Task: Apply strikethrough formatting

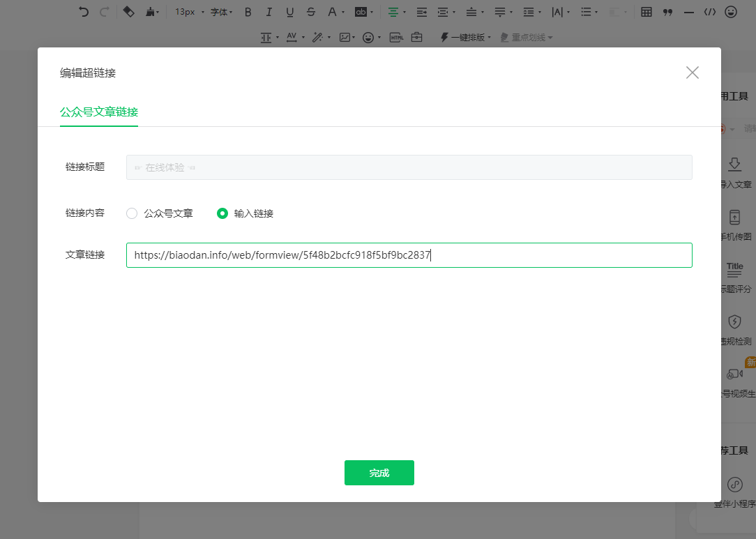Action: pos(310,12)
